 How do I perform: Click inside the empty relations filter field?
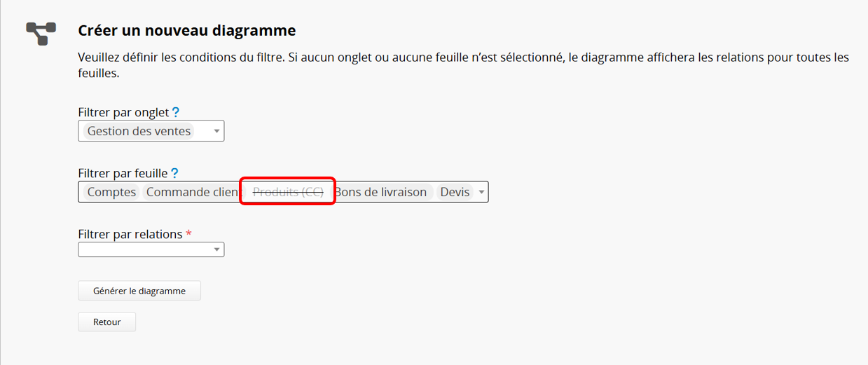(144, 249)
